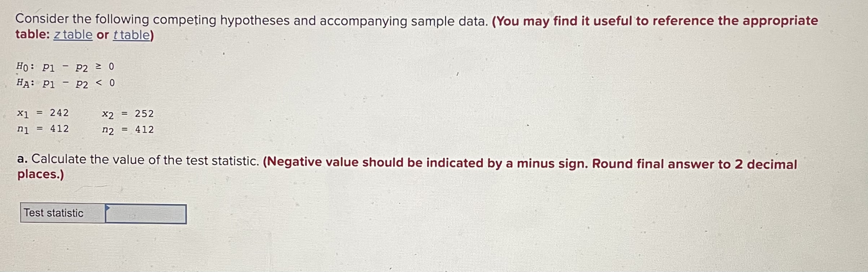Click the x1 = 242 value
Screen dimensions: 868x272
point(43,113)
